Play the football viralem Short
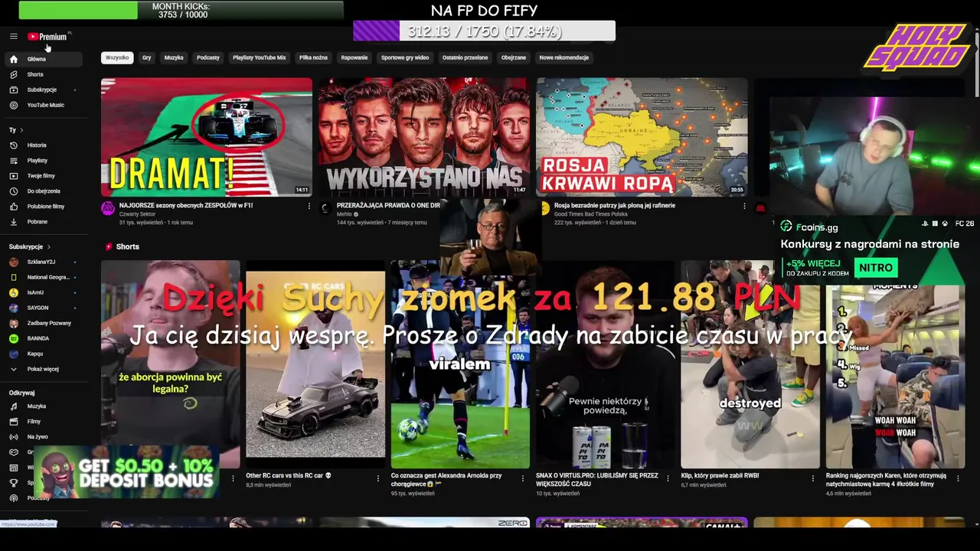980x551 pixels. tap(460, 364)
